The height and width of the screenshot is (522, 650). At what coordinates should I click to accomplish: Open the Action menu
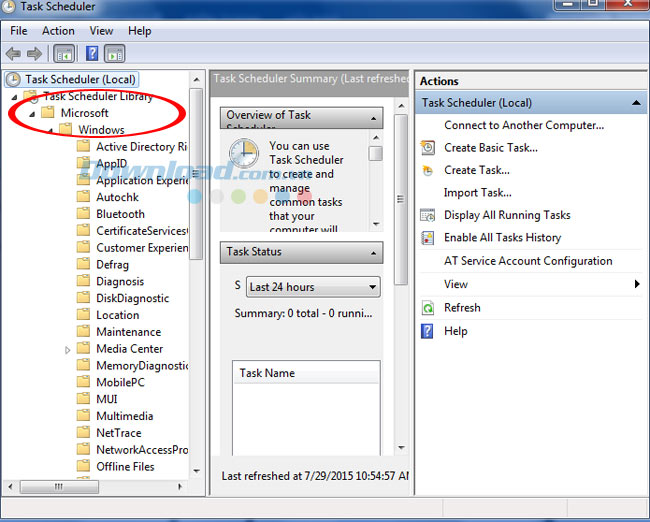58,31
